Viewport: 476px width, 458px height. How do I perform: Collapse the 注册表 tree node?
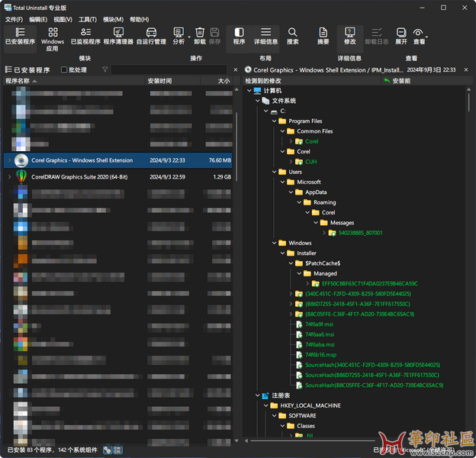[x=257, y=395]
